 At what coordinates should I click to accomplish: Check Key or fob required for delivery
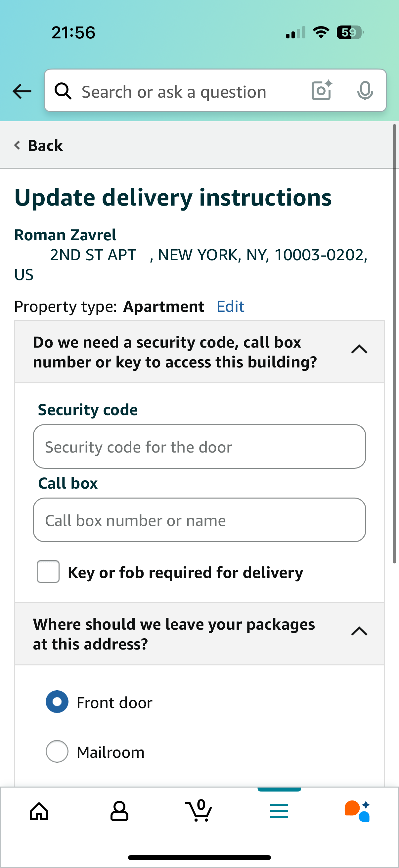48,571
